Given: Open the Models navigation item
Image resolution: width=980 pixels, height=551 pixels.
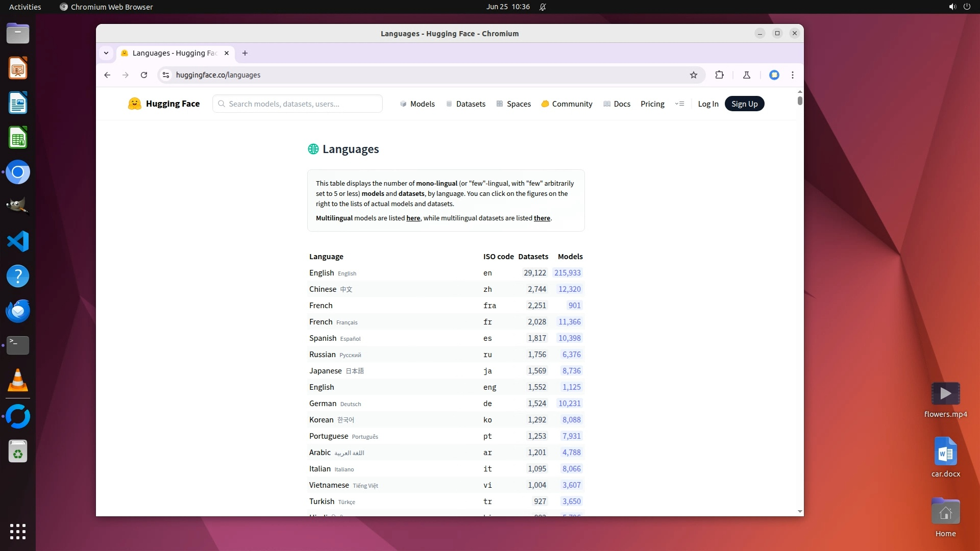Looking at the screenshot, I should pos(417,104).
